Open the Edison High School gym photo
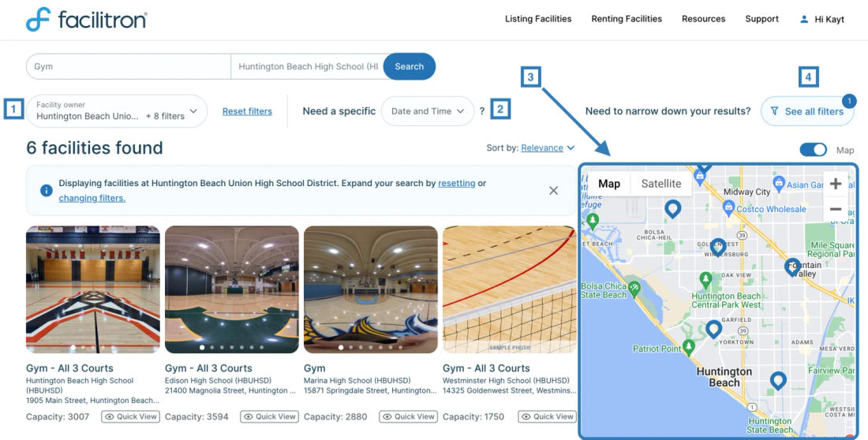868x440 pixels. pyautogui.click(x=232, y=289)
